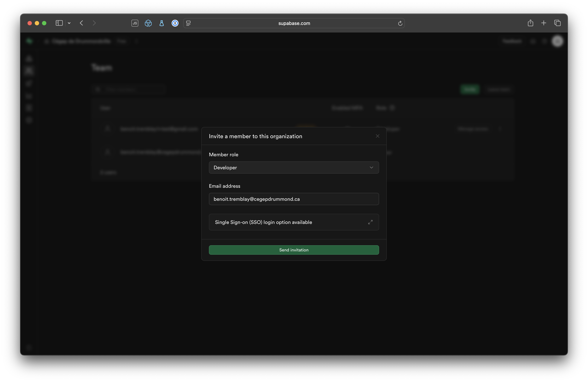The image size is (588, 382).
Task: Open a new tab with the plus icon
Action: point(543,23)
